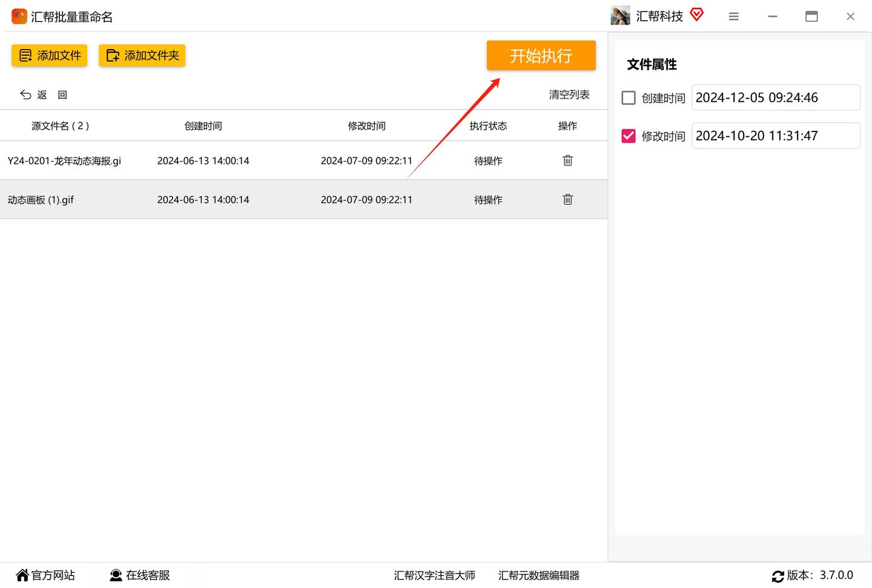The height and width of the screenshot is (588, 872).
Task: Click 清空列表 to clear the file list
Action: pyautogui.click(x=569, y=94)
